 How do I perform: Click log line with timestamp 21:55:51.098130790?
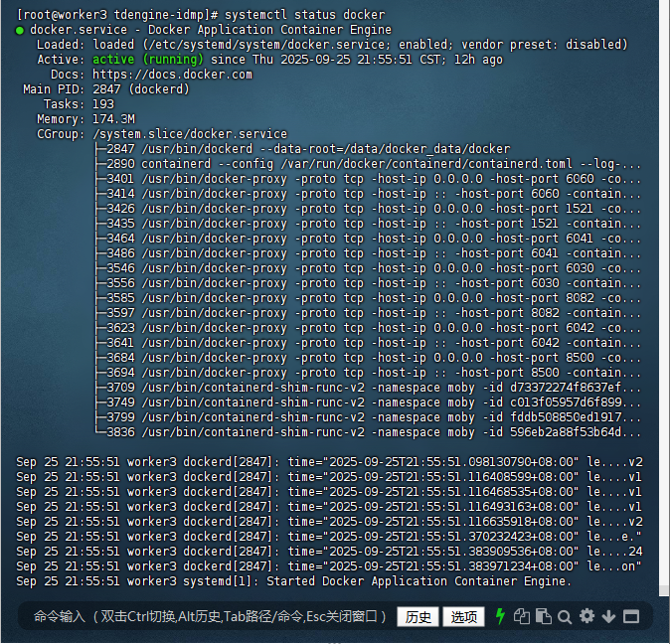pyautogui.click(x=329, y=462)
